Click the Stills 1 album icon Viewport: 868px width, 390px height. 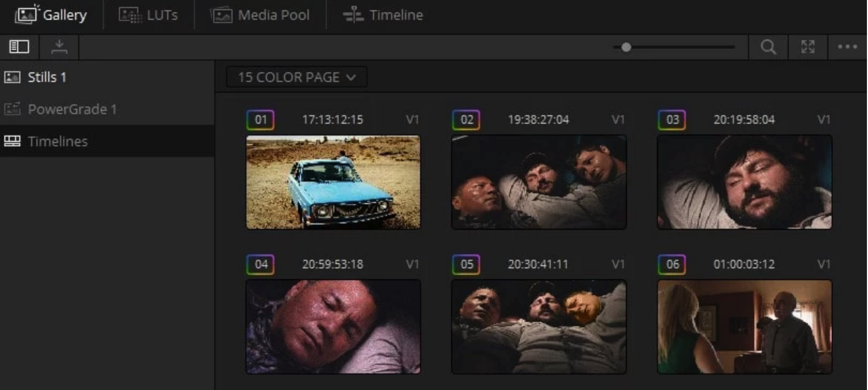point(12,77)
